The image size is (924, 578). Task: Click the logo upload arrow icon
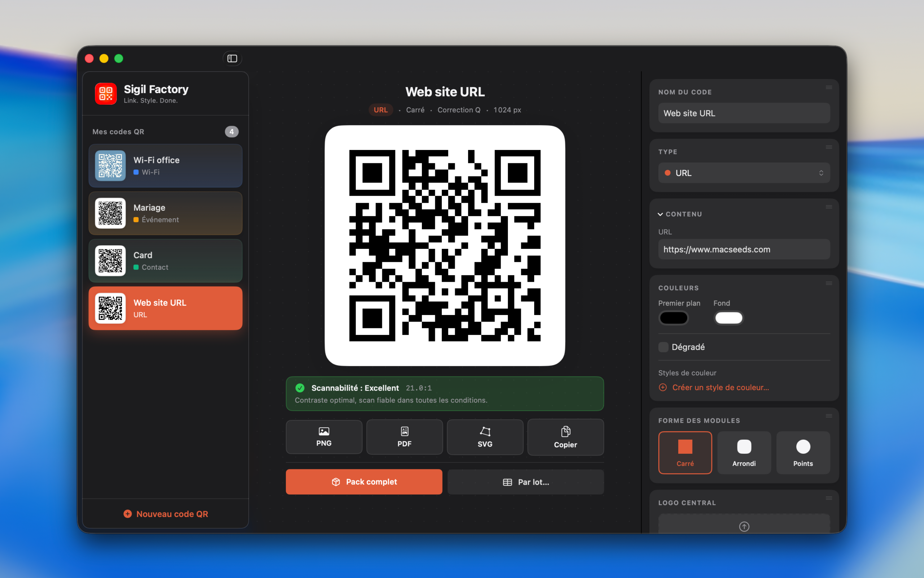(x=744, y=526)
